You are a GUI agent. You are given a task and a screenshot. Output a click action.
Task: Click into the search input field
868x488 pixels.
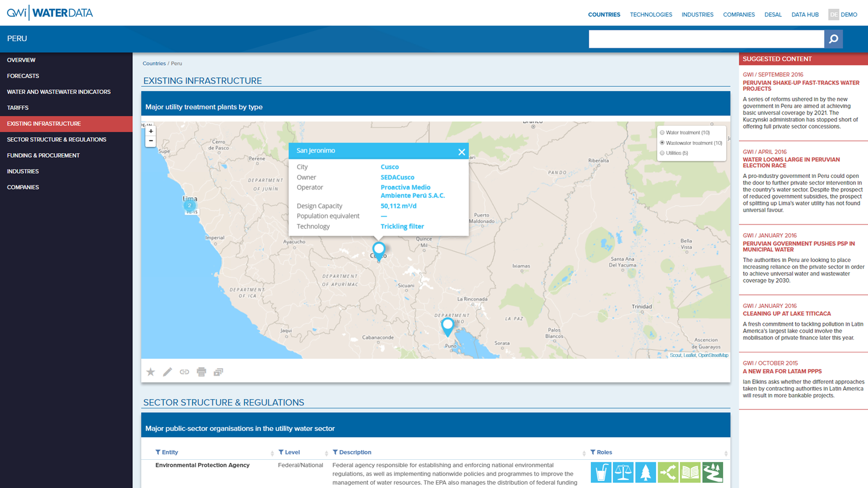pyautogui.click(x=706, y=39)
